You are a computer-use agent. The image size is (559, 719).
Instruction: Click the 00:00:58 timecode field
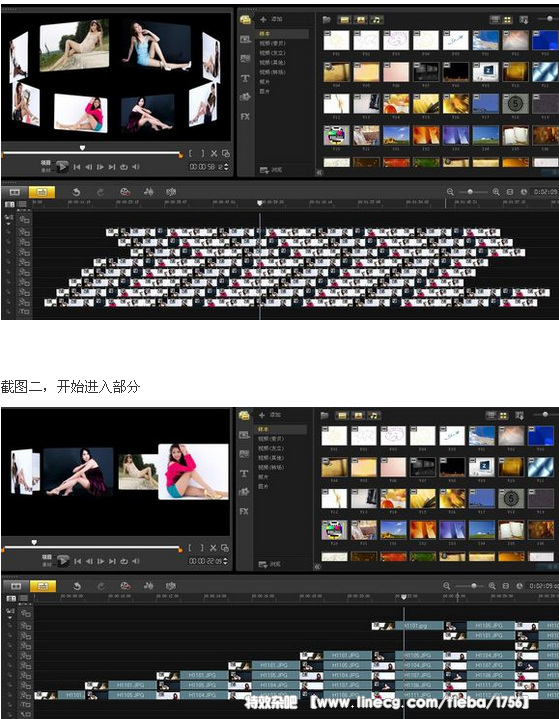pyautogui.click(x=205, y=167)
